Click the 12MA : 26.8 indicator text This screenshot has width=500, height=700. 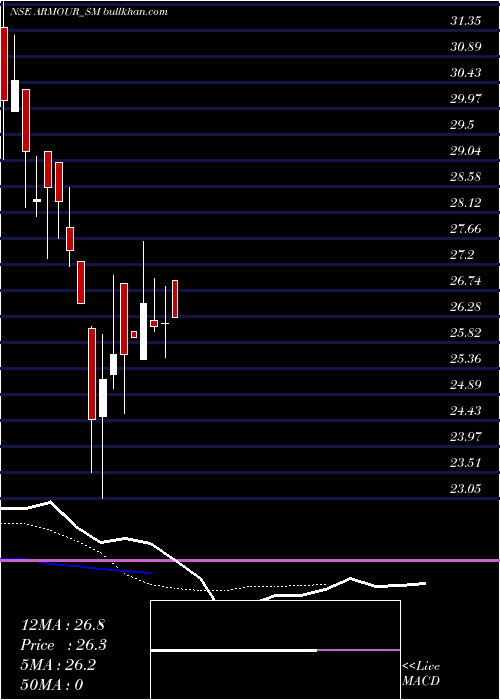click(63, 625)
